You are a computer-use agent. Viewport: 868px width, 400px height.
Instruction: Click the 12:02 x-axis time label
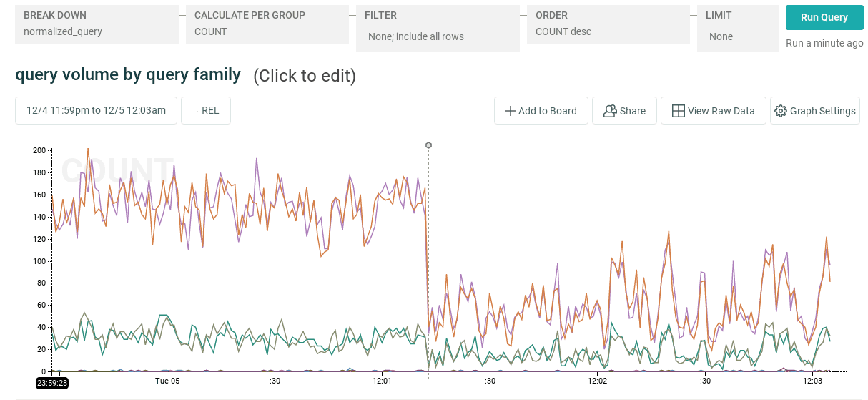597,381
